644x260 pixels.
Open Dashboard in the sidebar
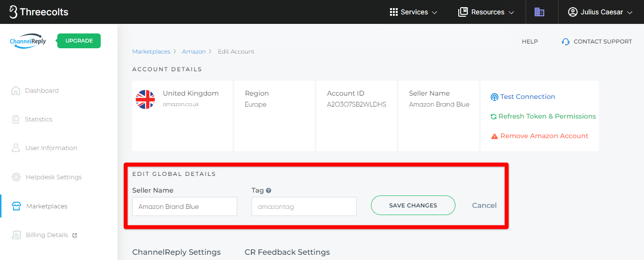tap(42, 91)
